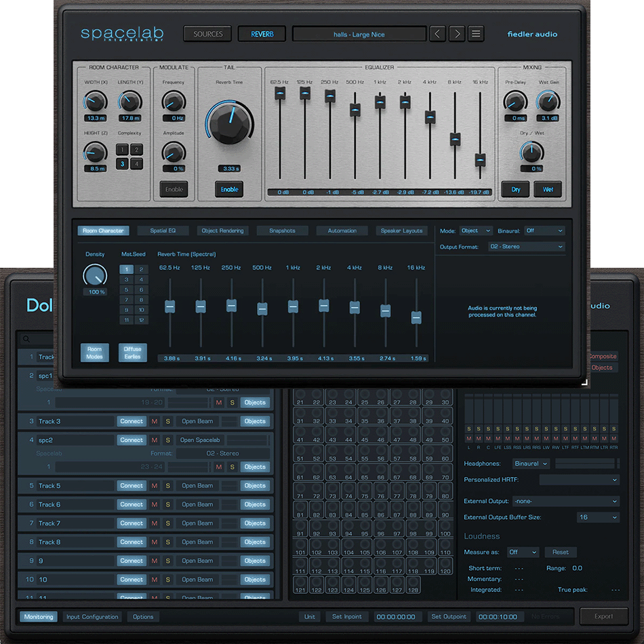Click Connect for Track 6
The image size is (644, 644).
point(132,505)
